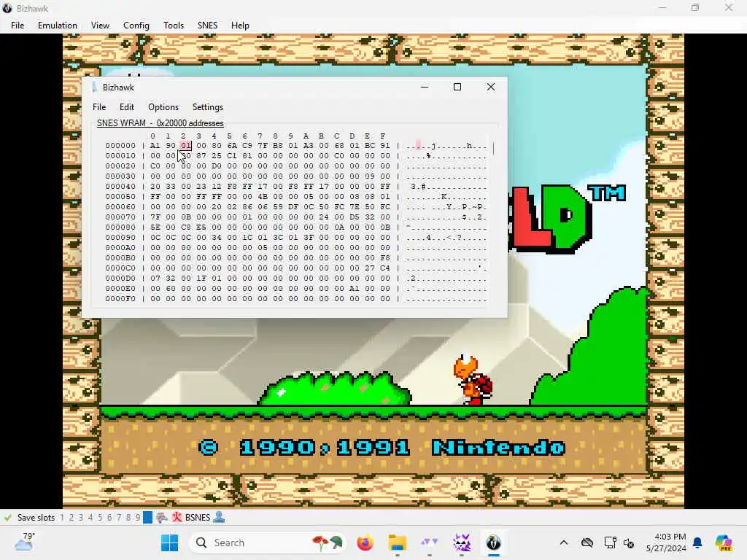Minimize the hex editor window
The width and height of the screenshot is (747, 560).
pos(425,87)
